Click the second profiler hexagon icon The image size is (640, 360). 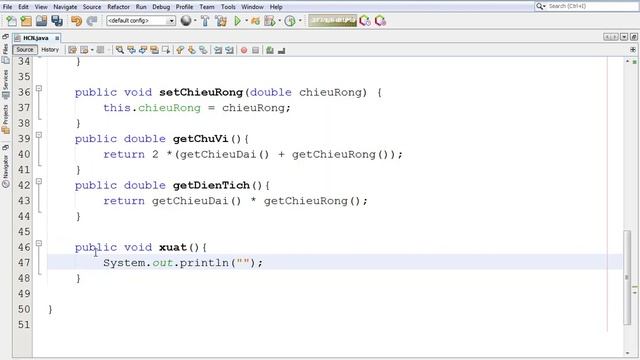[380, 21]
